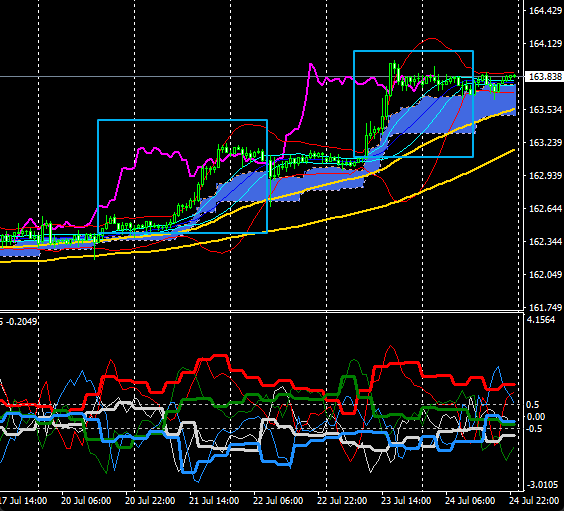Viewport: 564px width, 511px height.
Task: Click the 162.049 price scale label
Action: [545, 275]
